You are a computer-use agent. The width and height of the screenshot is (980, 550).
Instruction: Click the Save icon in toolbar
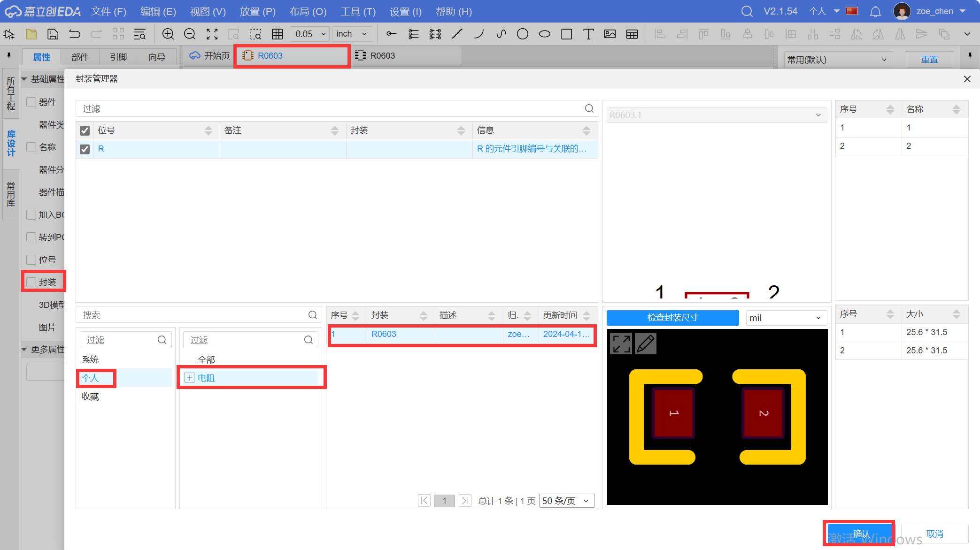pos(53,34)
